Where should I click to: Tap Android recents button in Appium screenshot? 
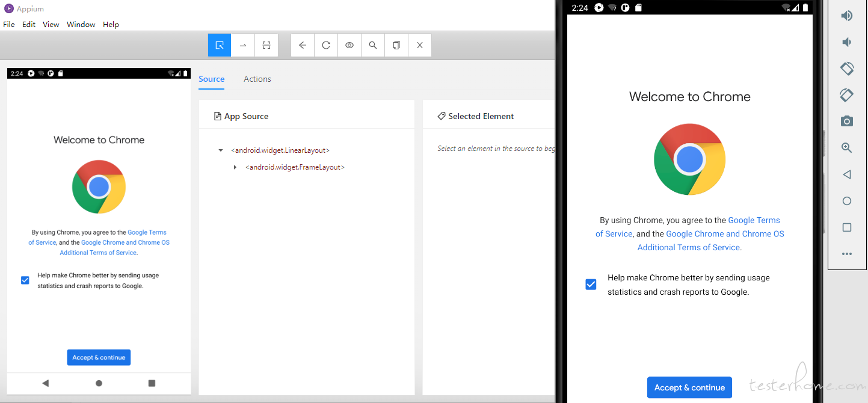coord(152,383)
